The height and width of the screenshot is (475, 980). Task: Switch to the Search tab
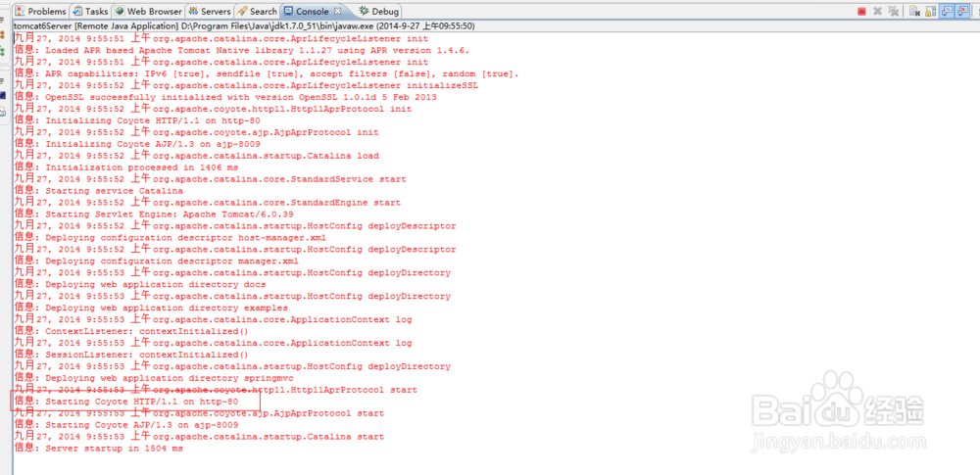(x=257, y=11)
